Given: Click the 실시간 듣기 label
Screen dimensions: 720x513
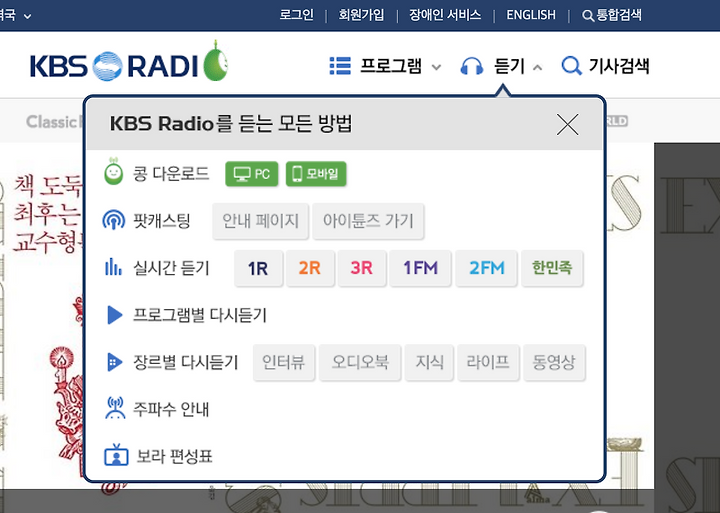Looking at the screenshot, I should pos(171,268).
